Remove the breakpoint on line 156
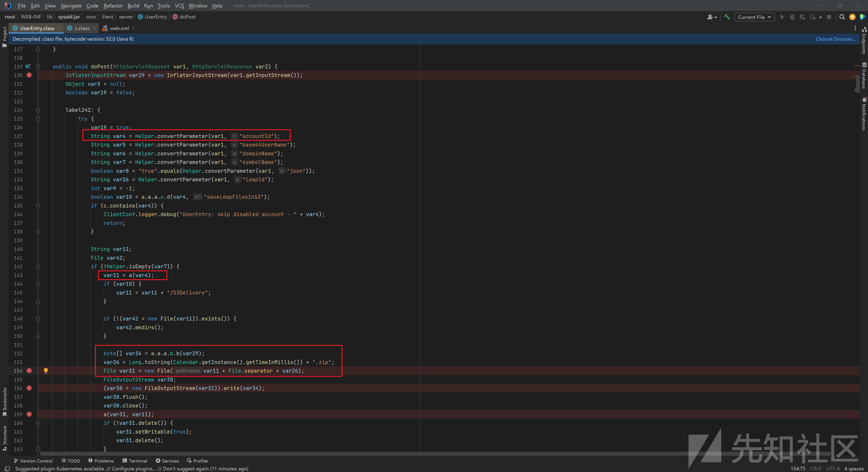Viewport: 868px width, 472px height. point(29,388)
